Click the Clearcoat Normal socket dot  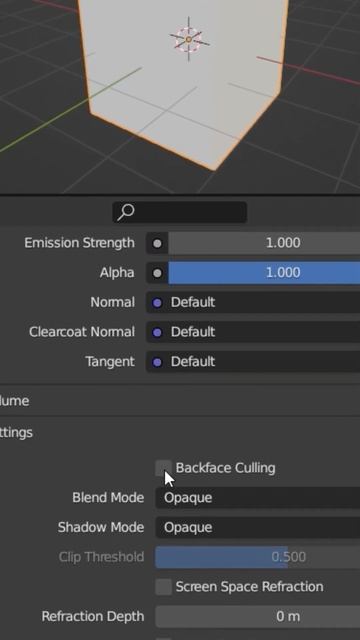point(157,333)
